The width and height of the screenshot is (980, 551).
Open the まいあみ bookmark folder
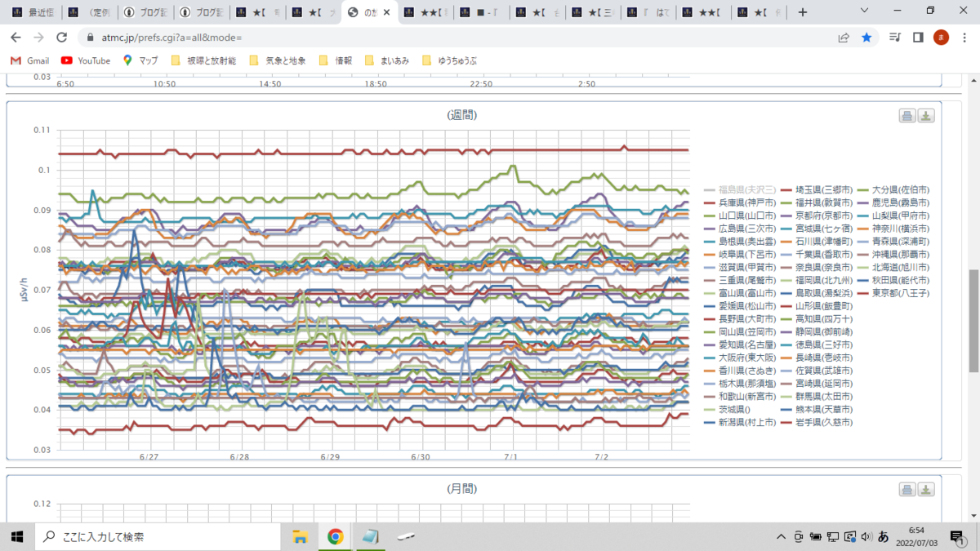pos(387,60)
